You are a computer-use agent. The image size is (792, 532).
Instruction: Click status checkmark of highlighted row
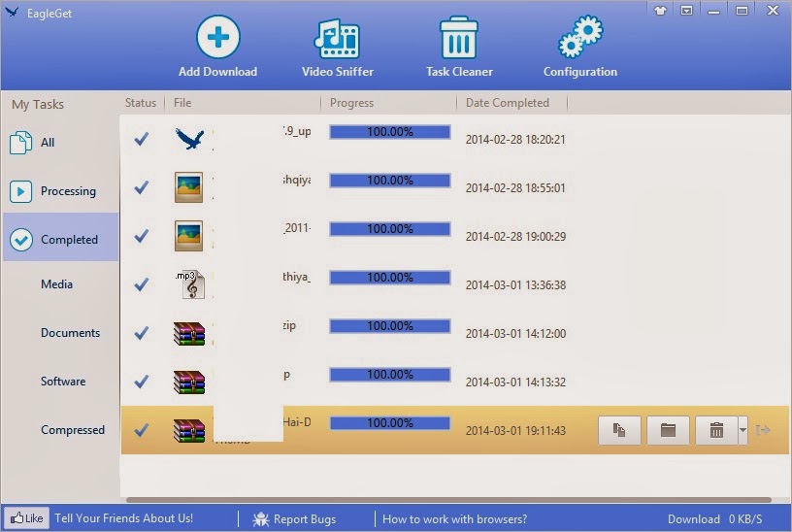tap(142, 430)
